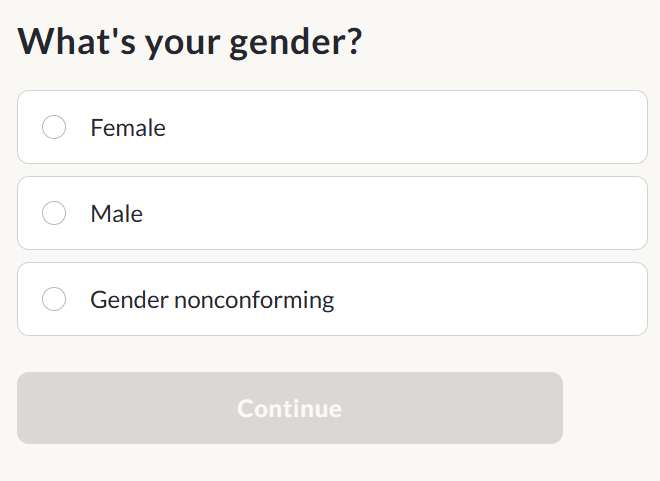The image size is (660, 481).
Task: Click the word "gender?" in the heading
Action: click(296, 44)
